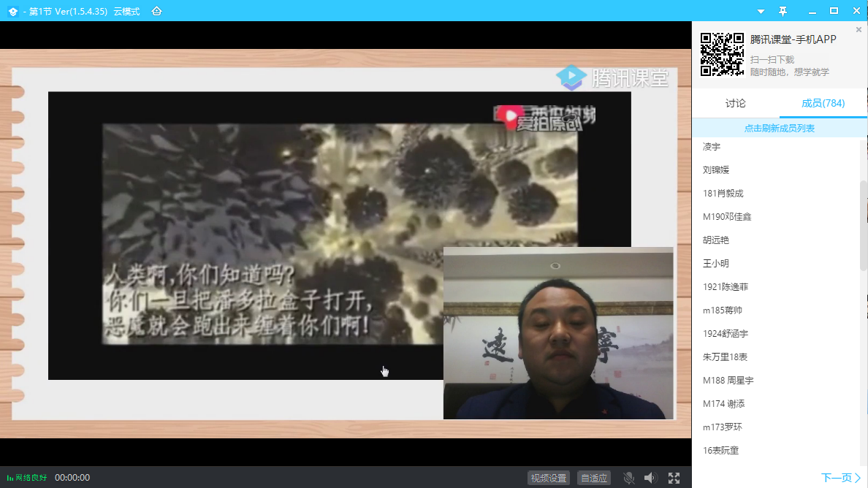The height and width of the screenshot is (488, 868).
Task: Click the QR code for mobile app
Action: pyautogui.click(x=722, y=54)
